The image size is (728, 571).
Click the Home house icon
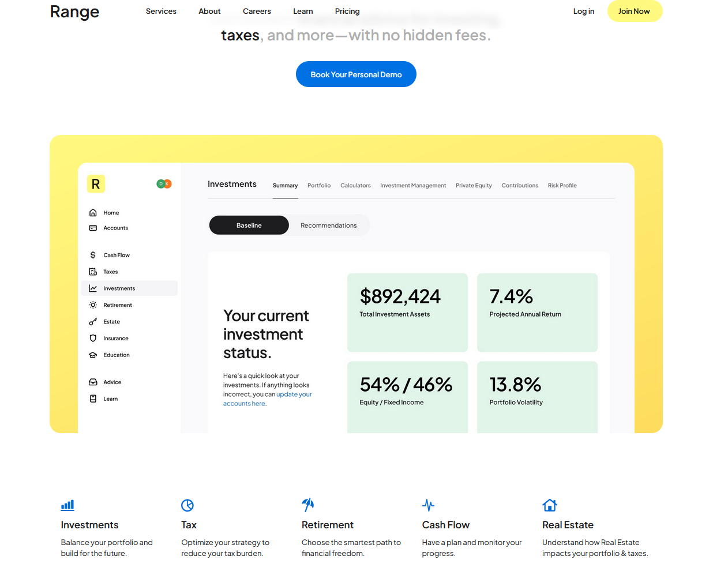pos(93,213)
